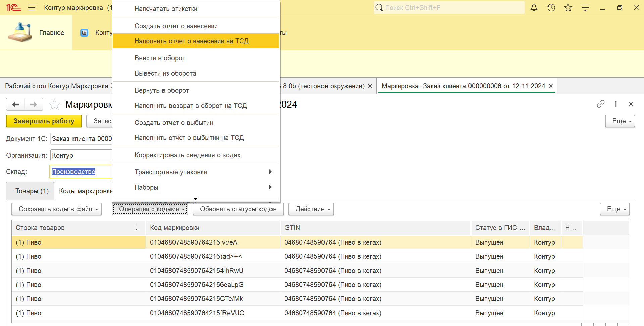Click the magnifier in search field

379,8
